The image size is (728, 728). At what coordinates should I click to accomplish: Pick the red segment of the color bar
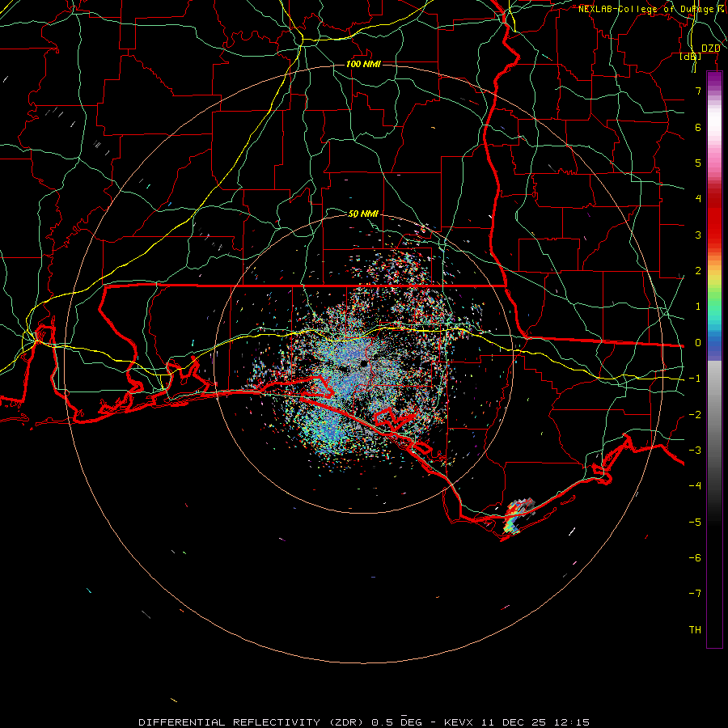[714, 218]
